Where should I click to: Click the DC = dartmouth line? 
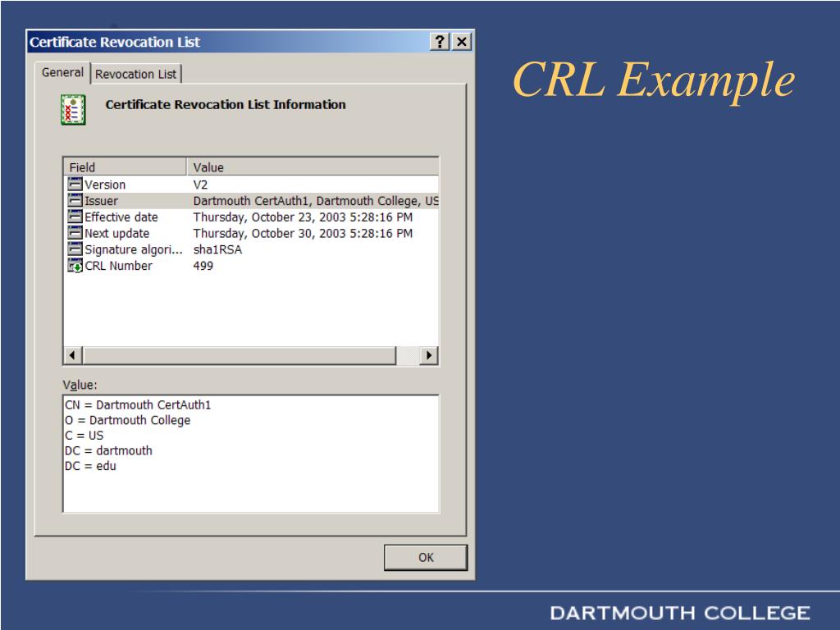point(108,450)
